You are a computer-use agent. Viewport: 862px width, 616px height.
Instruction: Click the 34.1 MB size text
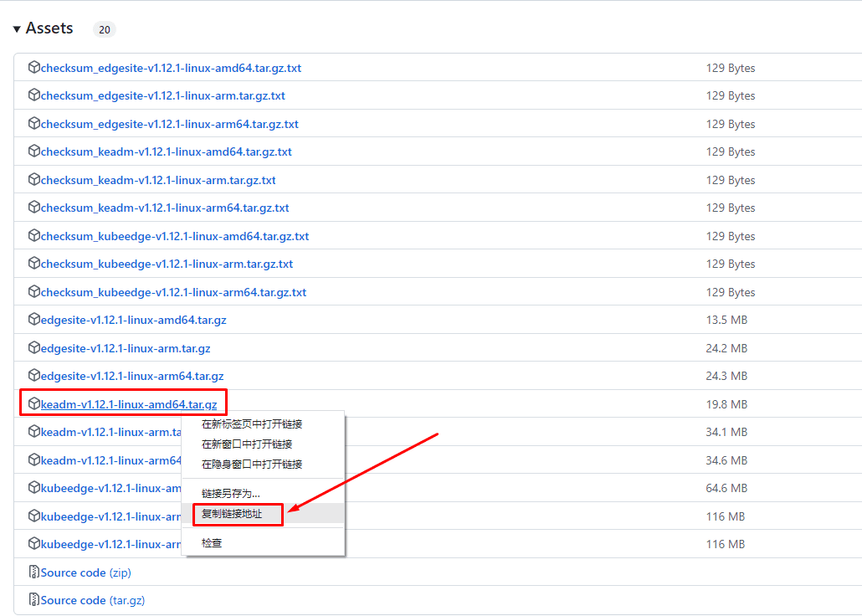[726, 433]
